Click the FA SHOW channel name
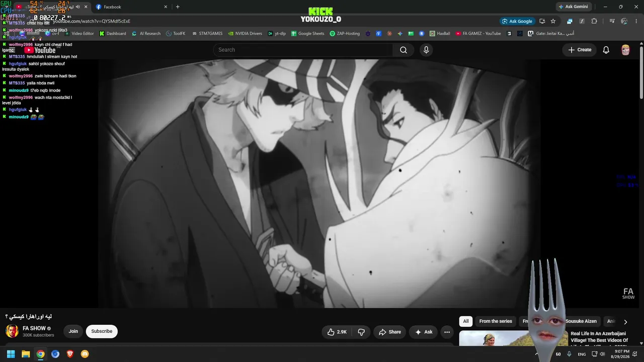Image resolution: width=644 pixels, height=362 pixels. coord(34,328)
